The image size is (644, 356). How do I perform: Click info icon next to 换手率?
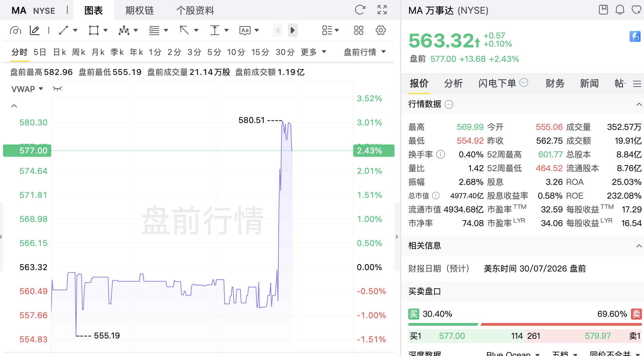click(x=441, y=154)
